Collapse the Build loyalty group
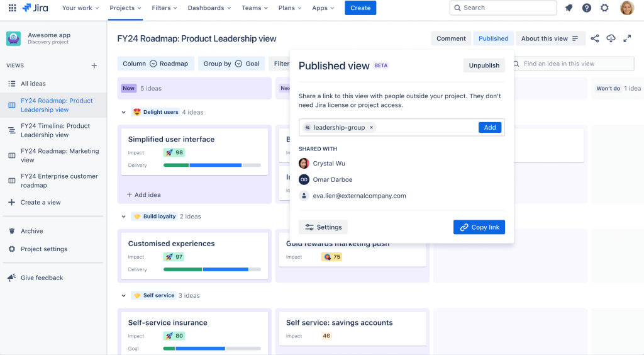The height and width of the screenshot is (355, 644). pos(124,217)
